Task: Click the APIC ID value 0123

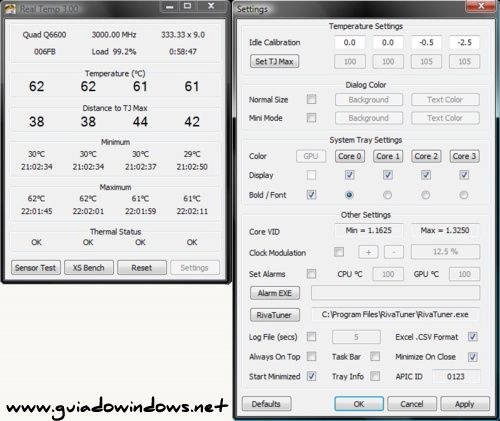Action: (x=456, y=376)
